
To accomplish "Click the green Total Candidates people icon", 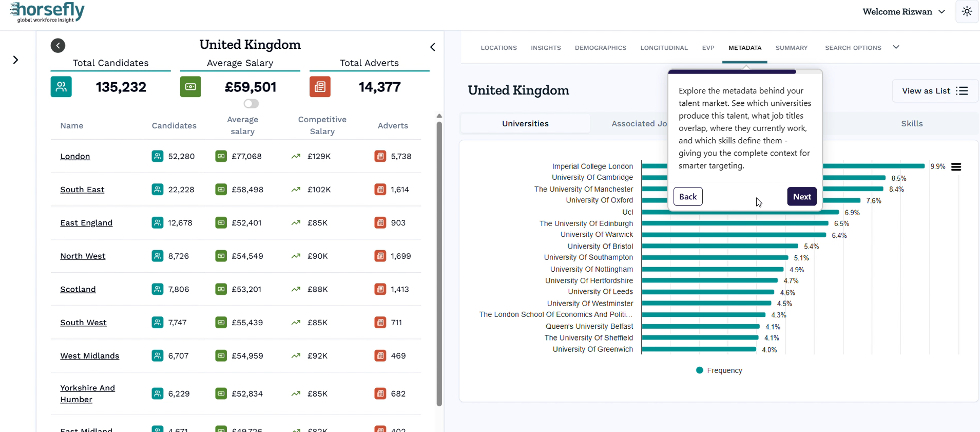I will pyautogui.click(x=61, y=87).
